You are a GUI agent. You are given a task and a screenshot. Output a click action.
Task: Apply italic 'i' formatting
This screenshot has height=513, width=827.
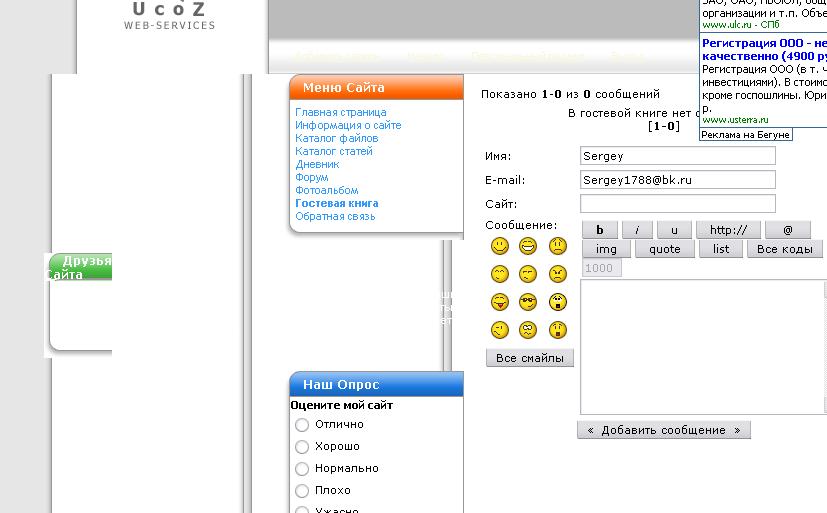click(x=637, y=230)
